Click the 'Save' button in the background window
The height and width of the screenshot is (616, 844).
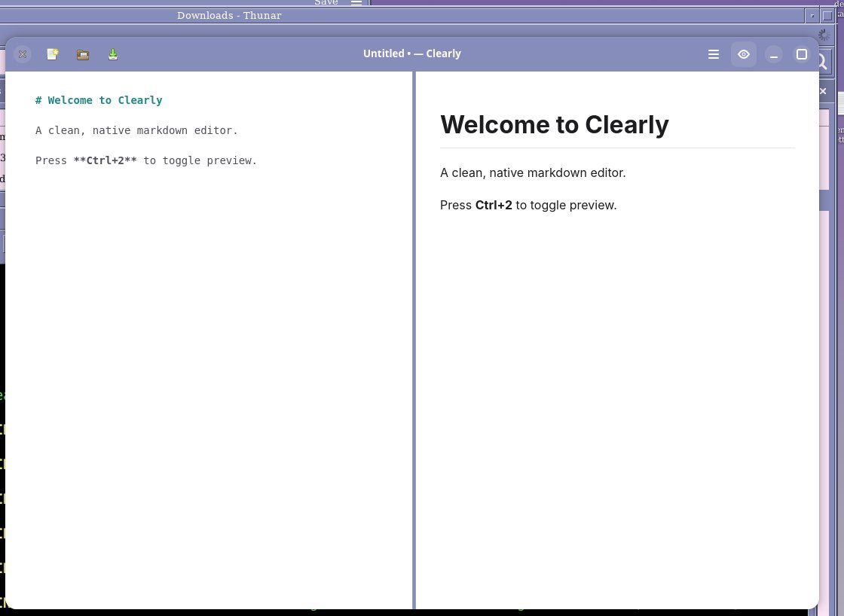pos(326,3)
